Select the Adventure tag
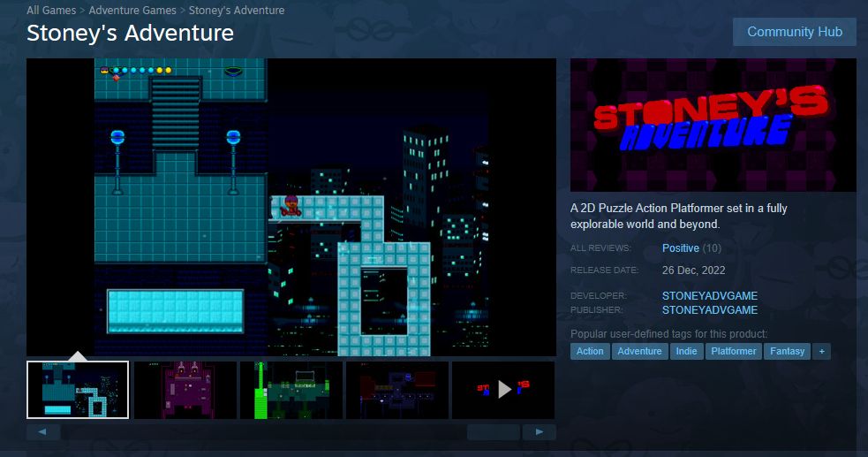Screen dimensions: 868x457 (639, 351)
